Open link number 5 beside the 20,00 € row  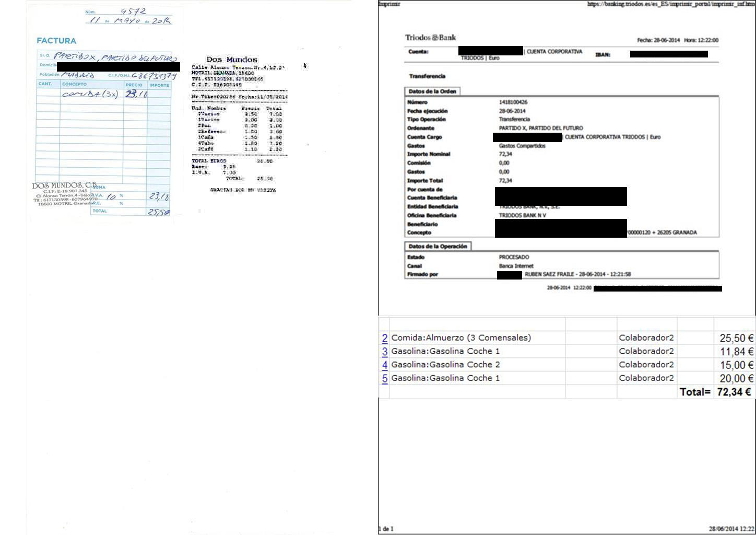coord(385,378)
